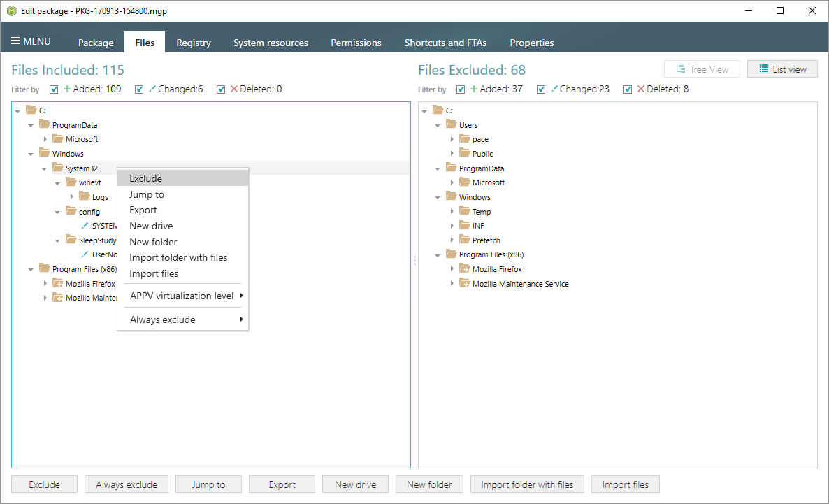Select the INF folder in excluded tree
Viewport: 829px width, 504px height.
pos(478,226)
